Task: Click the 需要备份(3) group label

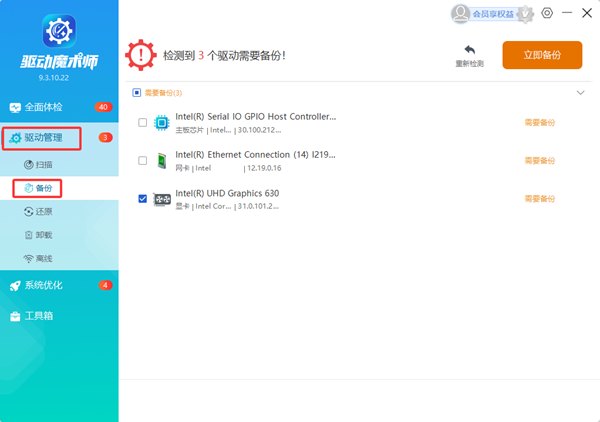Action: point(163,93)
